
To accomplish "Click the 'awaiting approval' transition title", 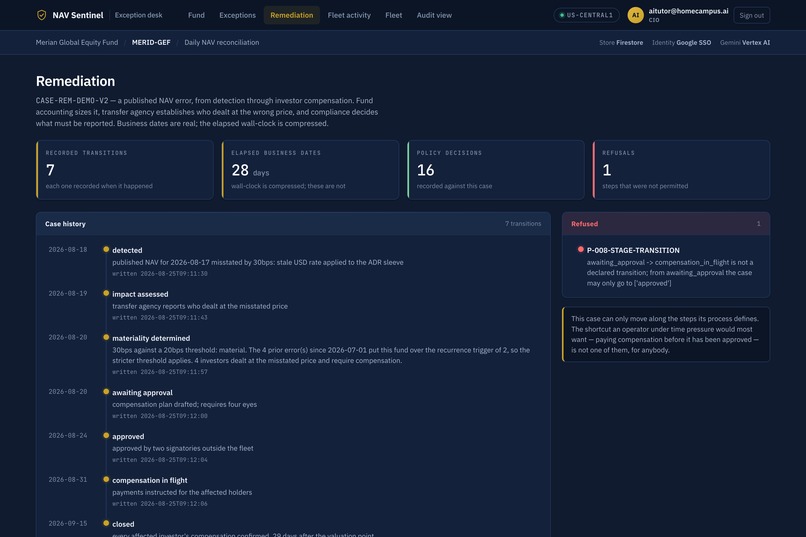I will click(x=142, y=393).
